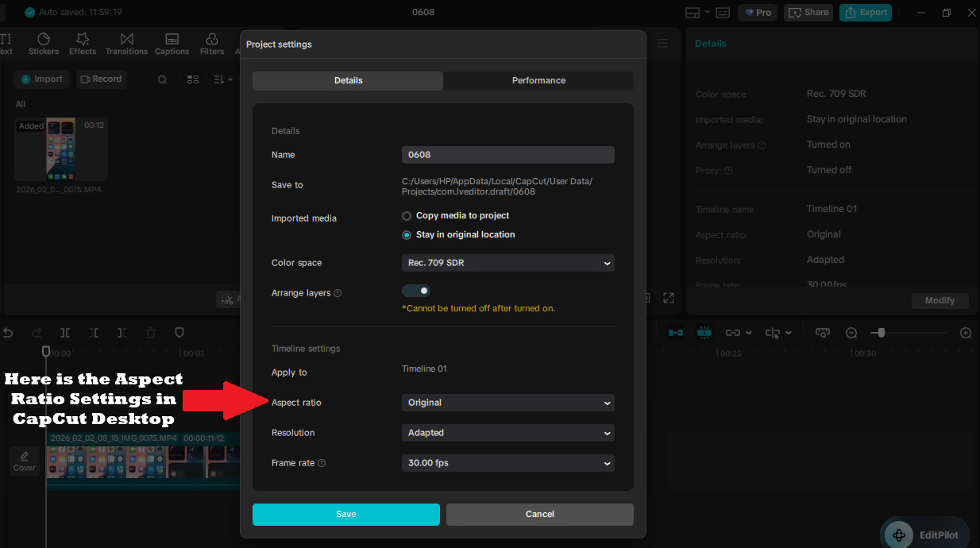Toggle the Arrange layers switch
The image size is (980, 548).
click(x=416, y=291)
